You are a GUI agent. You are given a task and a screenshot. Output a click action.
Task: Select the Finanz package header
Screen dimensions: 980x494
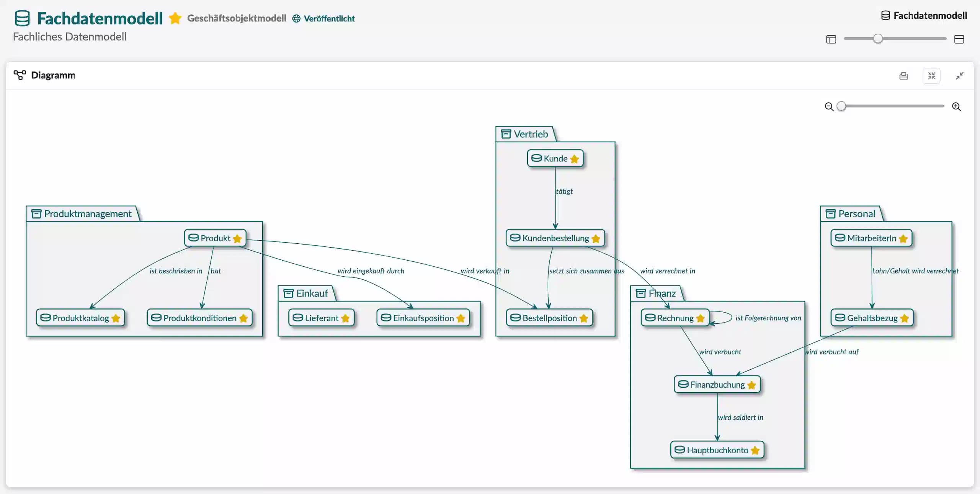tap(657, 293)
